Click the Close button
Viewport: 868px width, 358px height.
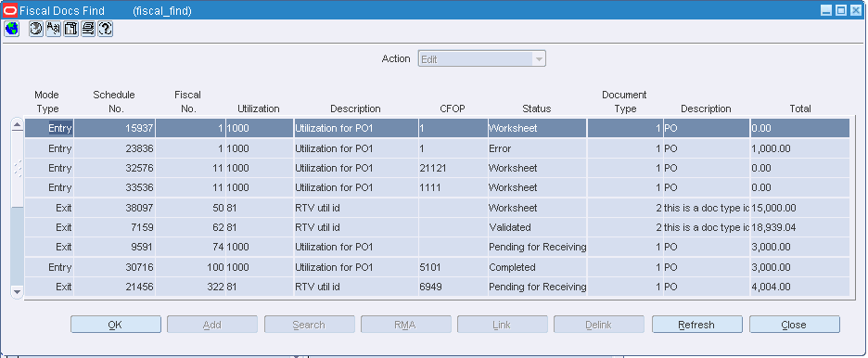(795, 325)
